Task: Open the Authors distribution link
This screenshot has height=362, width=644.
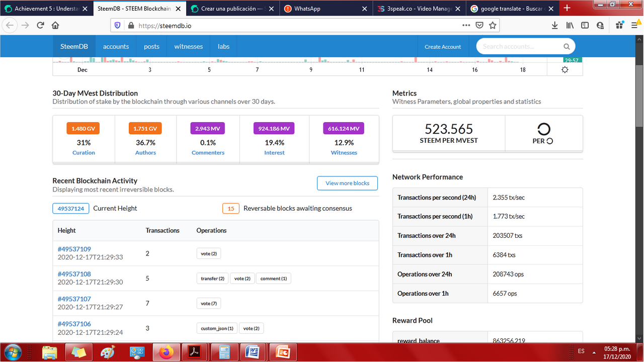Action: [x=145, y=152]
